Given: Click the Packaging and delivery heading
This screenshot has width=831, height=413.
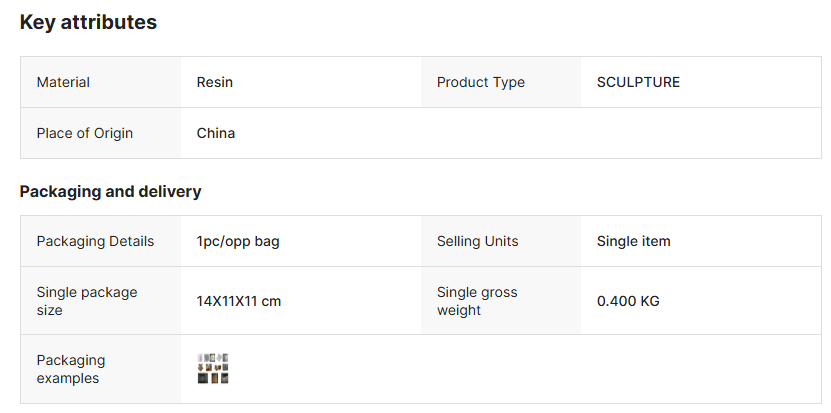Looking at the screenshot, I should coord(110,191).
